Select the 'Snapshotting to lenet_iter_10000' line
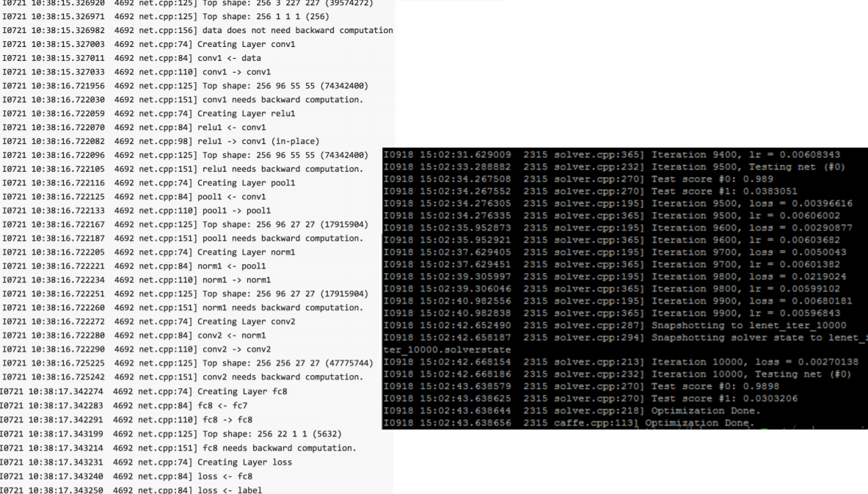The width and height of the screenshot is (868, 494). [615, 325]
